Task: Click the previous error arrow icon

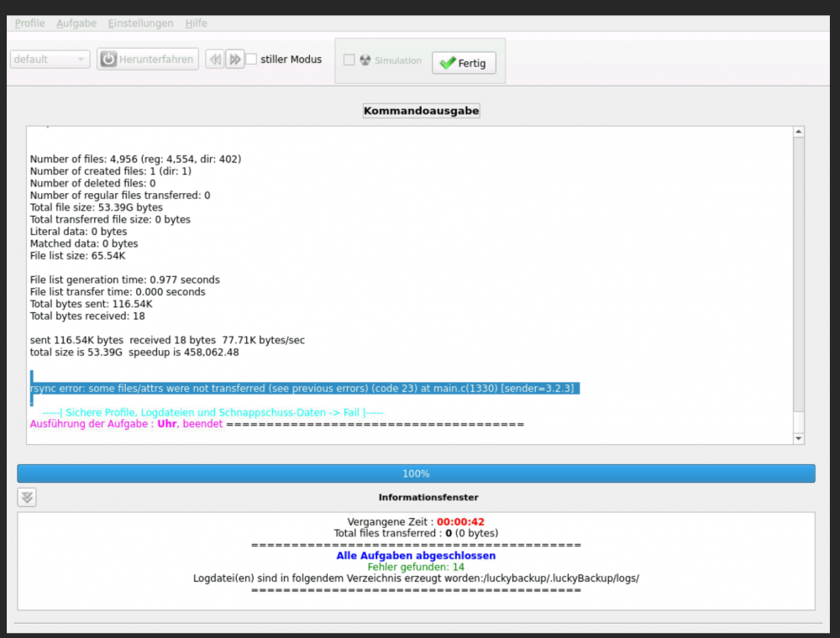Action: (215, 59)
